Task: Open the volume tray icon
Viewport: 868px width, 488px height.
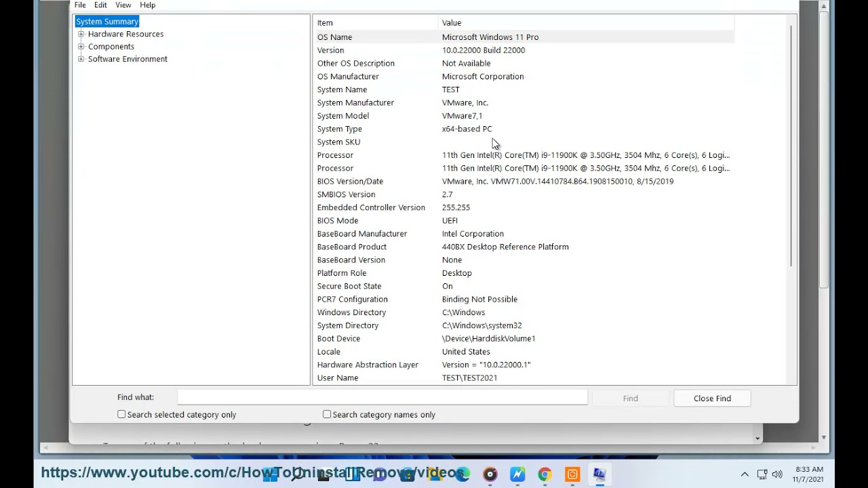Action: [777, 474]
